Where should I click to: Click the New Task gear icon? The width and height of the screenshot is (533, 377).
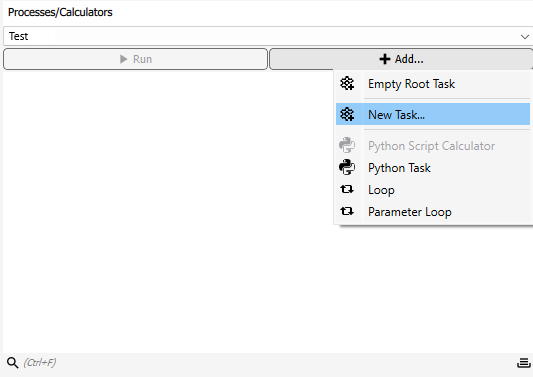[347, 114]
